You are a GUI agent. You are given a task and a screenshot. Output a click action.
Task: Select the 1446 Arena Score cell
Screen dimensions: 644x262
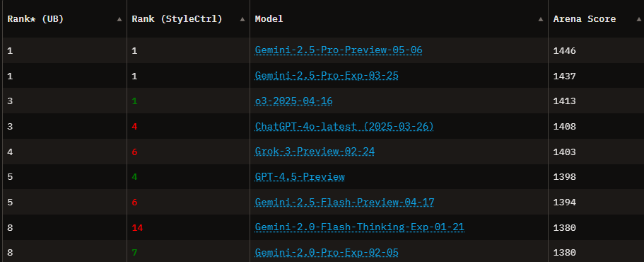596,50
